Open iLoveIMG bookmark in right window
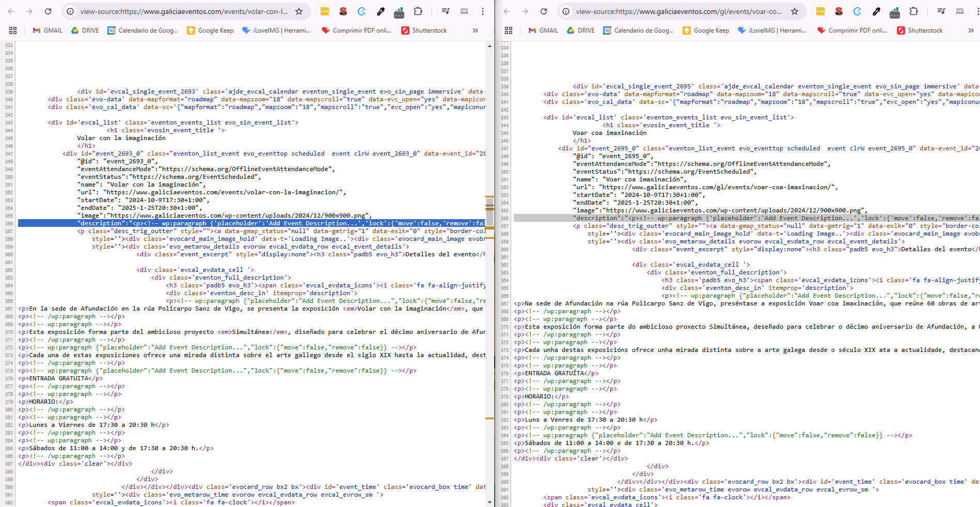This screenshot has width=980, height=507. pos(772,30)
